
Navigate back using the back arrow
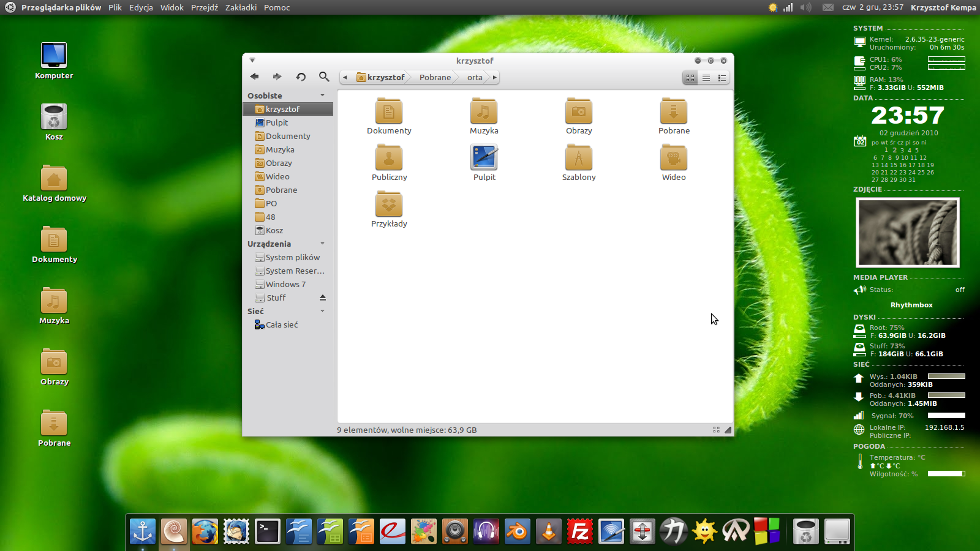pos(254,77)
